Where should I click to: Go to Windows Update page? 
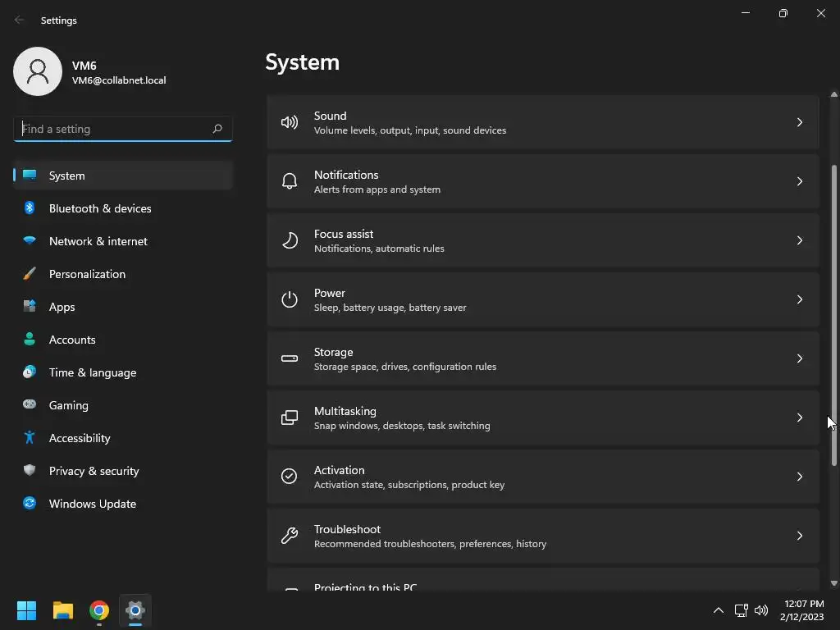[93, 504]
